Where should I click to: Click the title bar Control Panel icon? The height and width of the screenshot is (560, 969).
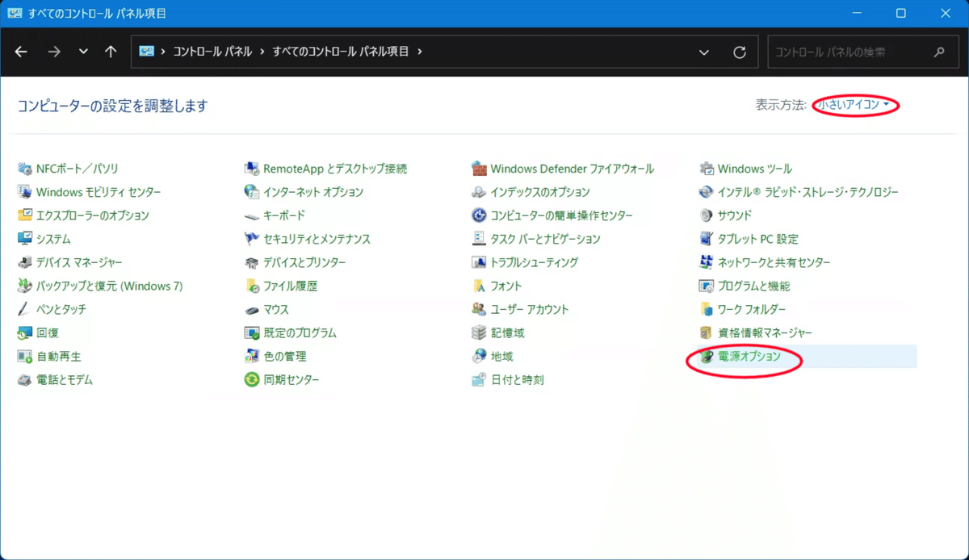tap(15, 14)
